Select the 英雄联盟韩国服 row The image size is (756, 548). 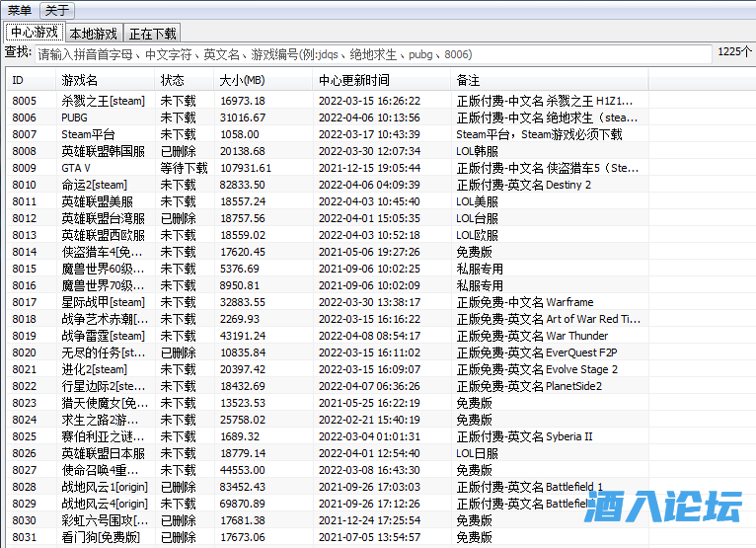tap(328, 151)
